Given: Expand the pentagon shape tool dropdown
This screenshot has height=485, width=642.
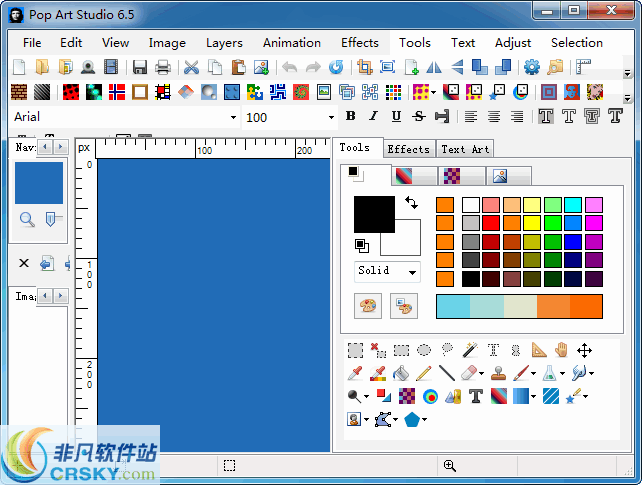Looking at the screenshot, I should (425, 420).
